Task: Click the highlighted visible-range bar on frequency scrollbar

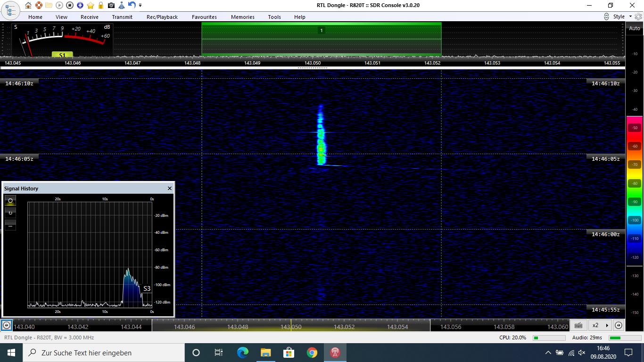Action: click(291, 325)
